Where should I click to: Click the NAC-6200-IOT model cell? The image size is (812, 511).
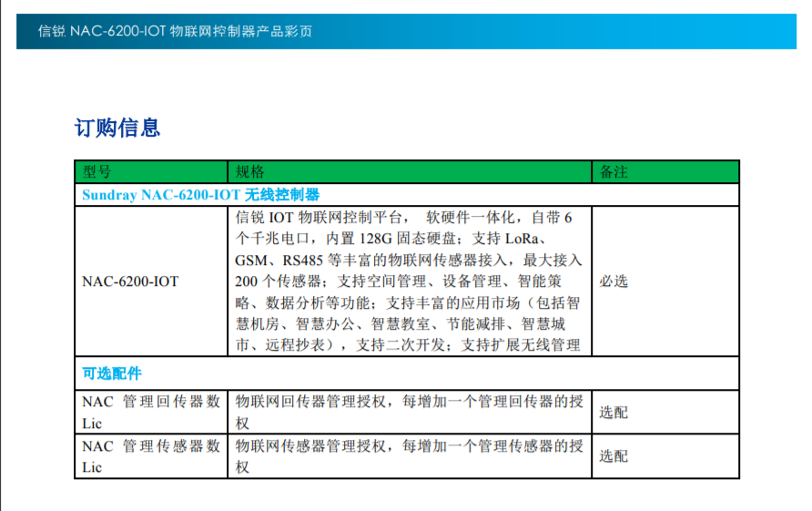(151, 281)
